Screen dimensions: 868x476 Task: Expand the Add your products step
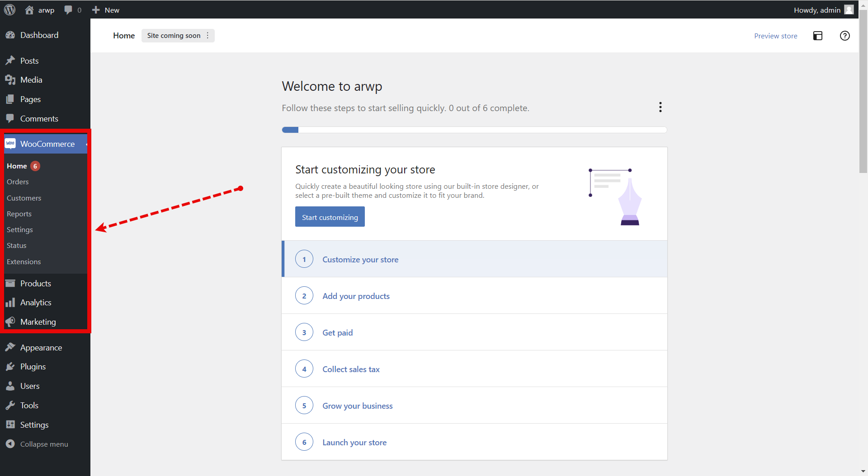[x=356, y=296]
